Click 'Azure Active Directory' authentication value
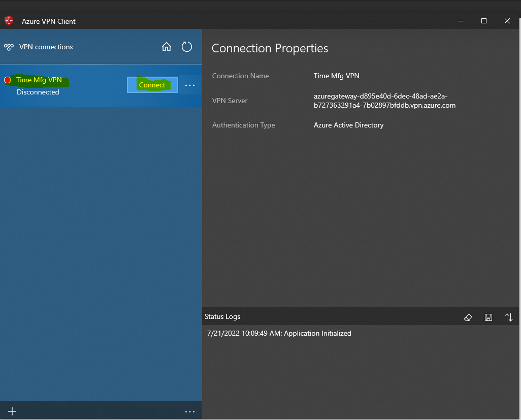This screenshot has width=521, height=420. (348, 125)
